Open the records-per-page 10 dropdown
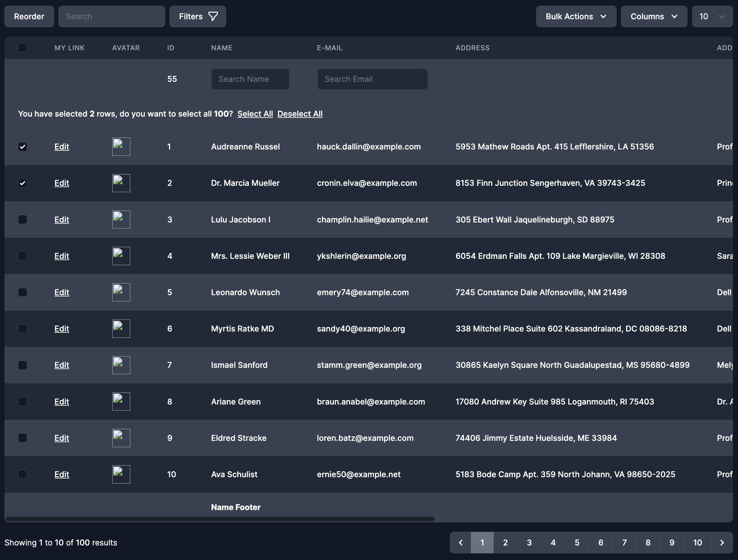 click(712, 16)
